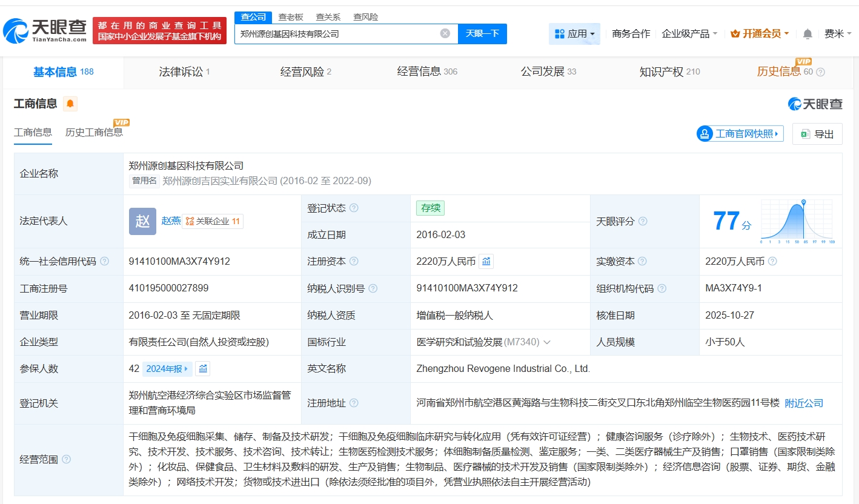The height and width of the screenshot is (504, 859).
Task: Open the 费米 user menu
Action: (x=837, y=34)
